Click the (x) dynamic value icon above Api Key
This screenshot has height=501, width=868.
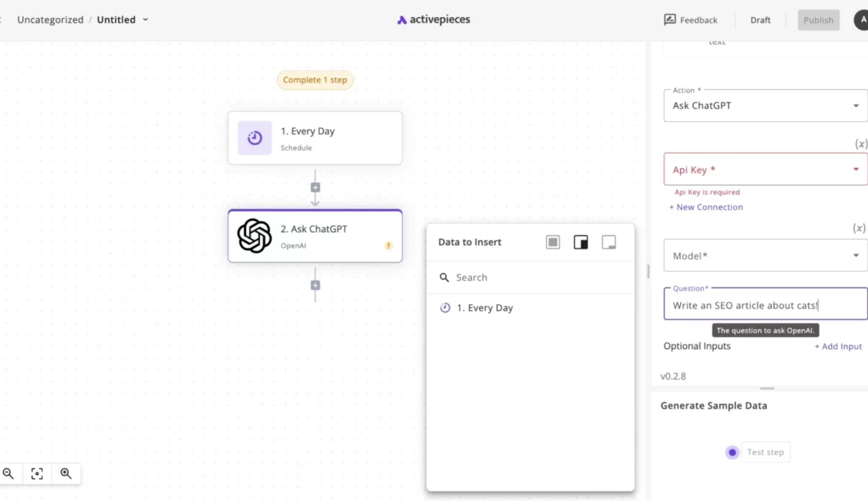tap(861, 144)
